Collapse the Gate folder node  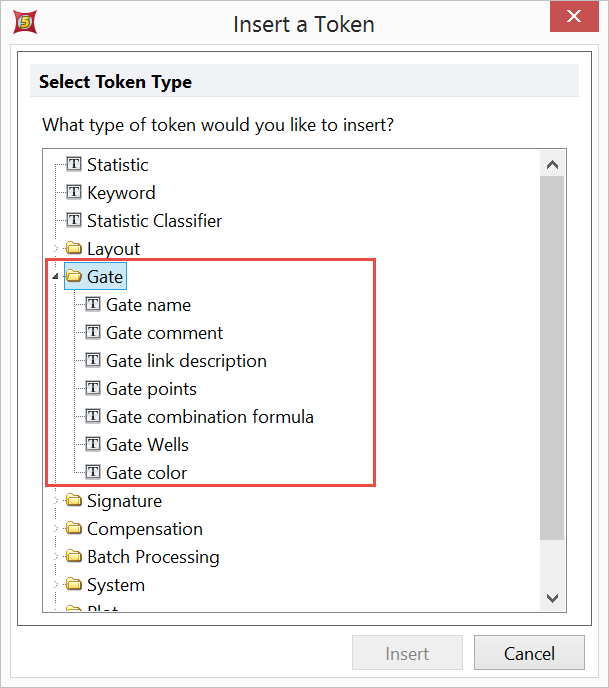(56, 277)
